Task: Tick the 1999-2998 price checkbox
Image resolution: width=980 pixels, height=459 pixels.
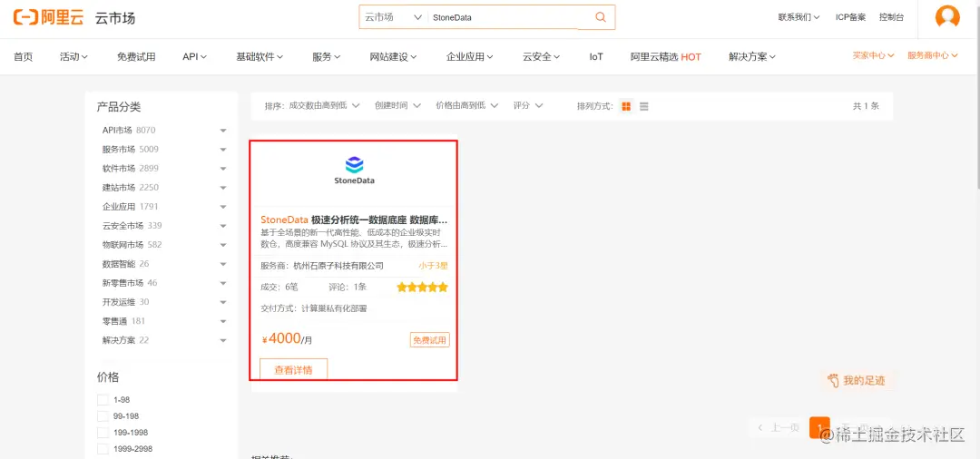Action: click(103, 448)
